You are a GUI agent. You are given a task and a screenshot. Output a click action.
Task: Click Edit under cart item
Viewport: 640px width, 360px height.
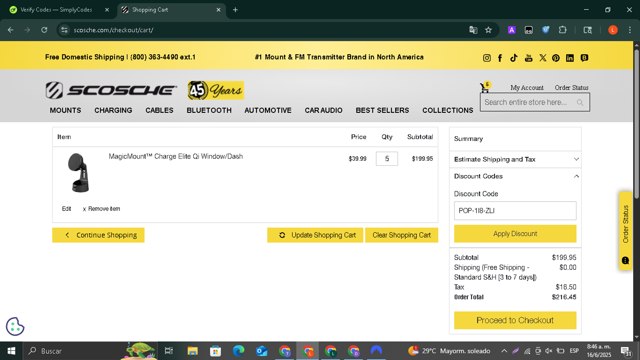(x=66, y=209)
